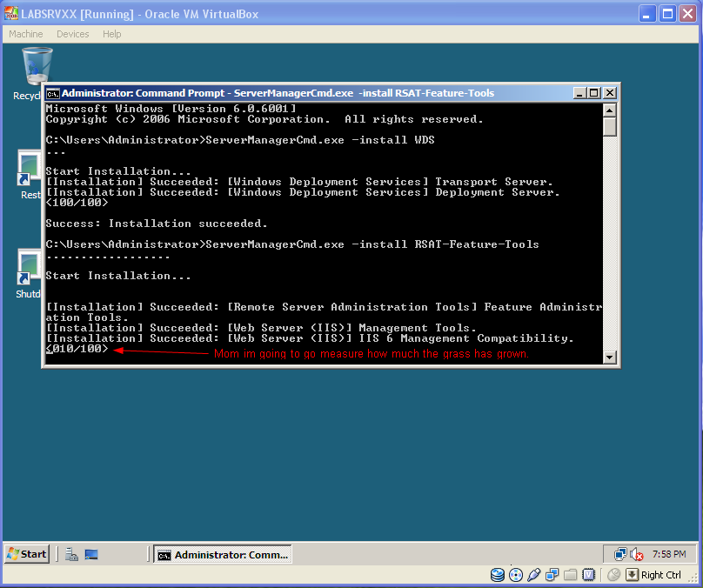
Task: Click the Start button
Action: tap(27, 554)
